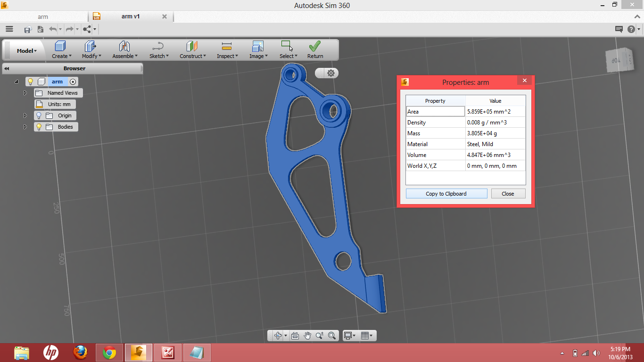The image size is (644, 362).
Task: Click the Modify tool icon
Action: point(90,46)
